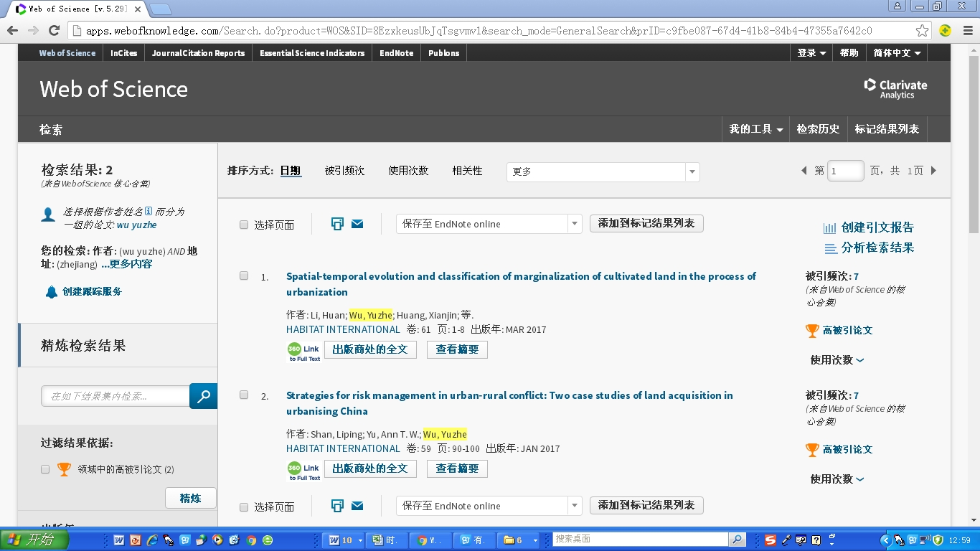Click the Sogou input method tray icon

tap(771, 540)
